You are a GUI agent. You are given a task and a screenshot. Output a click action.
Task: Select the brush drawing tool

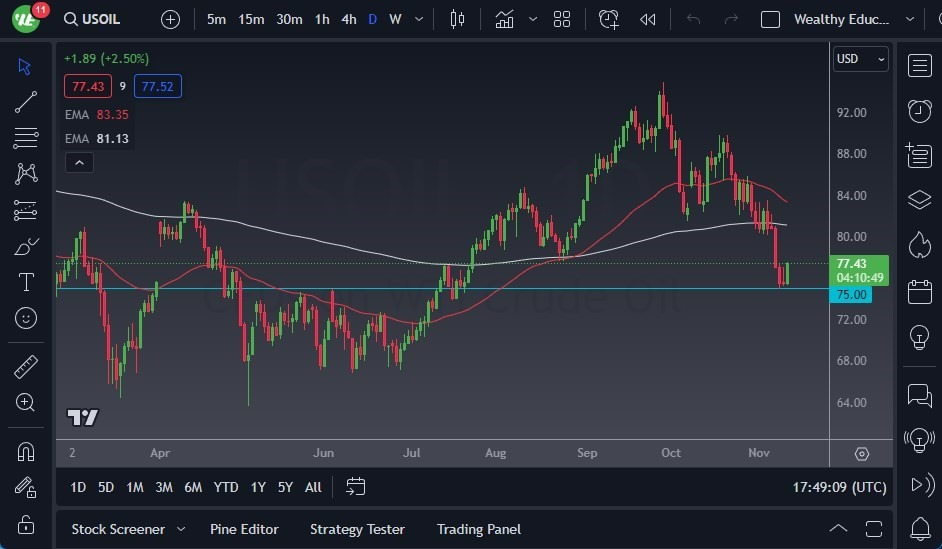(26, 246)
